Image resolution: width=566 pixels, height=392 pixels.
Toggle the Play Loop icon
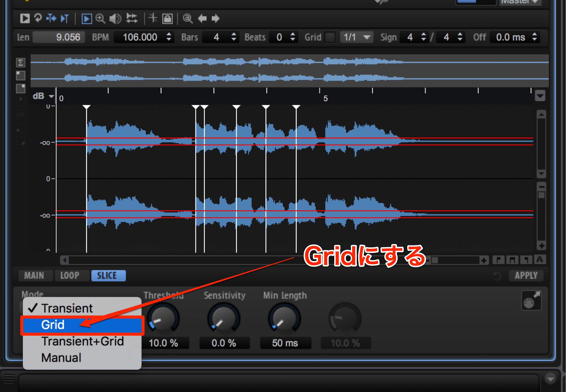tap(38, 18)
